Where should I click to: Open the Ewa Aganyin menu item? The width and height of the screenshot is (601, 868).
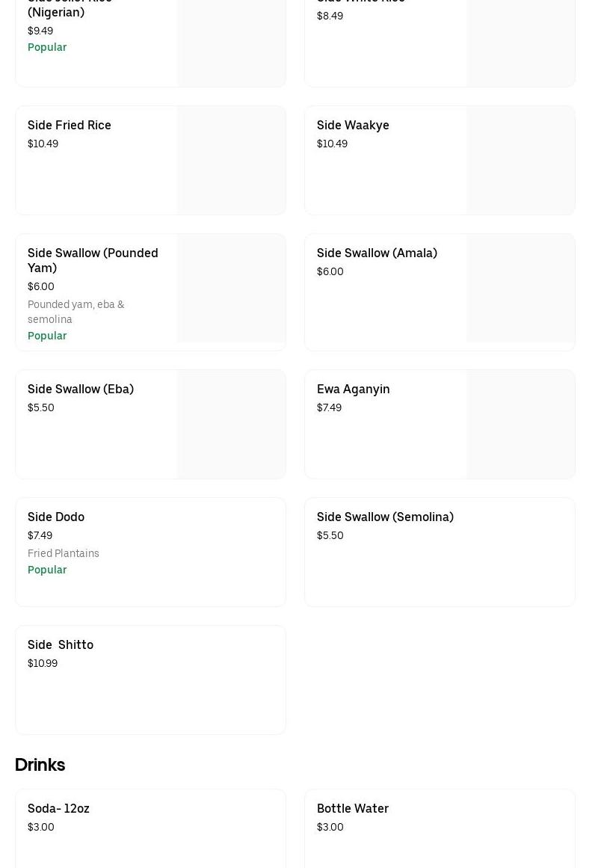(x=354, y=390)
